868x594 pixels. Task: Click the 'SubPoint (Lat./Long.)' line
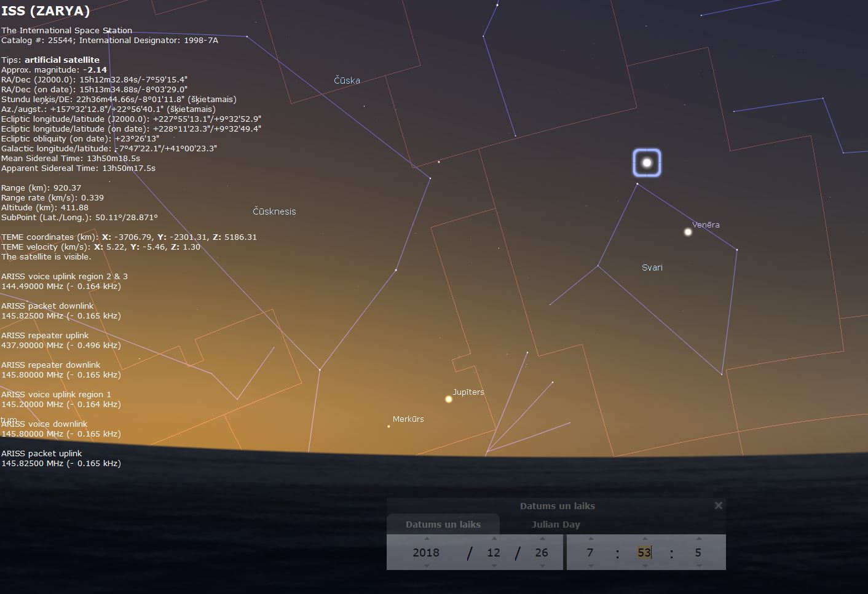79,217
